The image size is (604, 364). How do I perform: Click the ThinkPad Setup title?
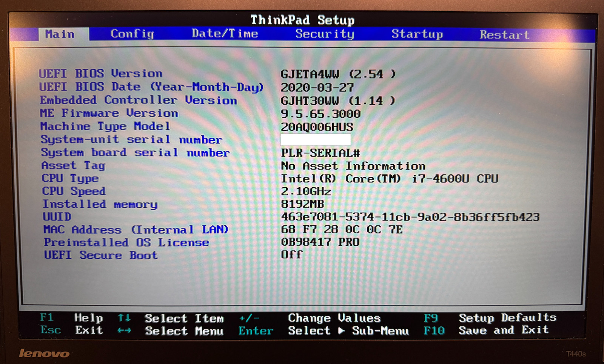point(303,20)
